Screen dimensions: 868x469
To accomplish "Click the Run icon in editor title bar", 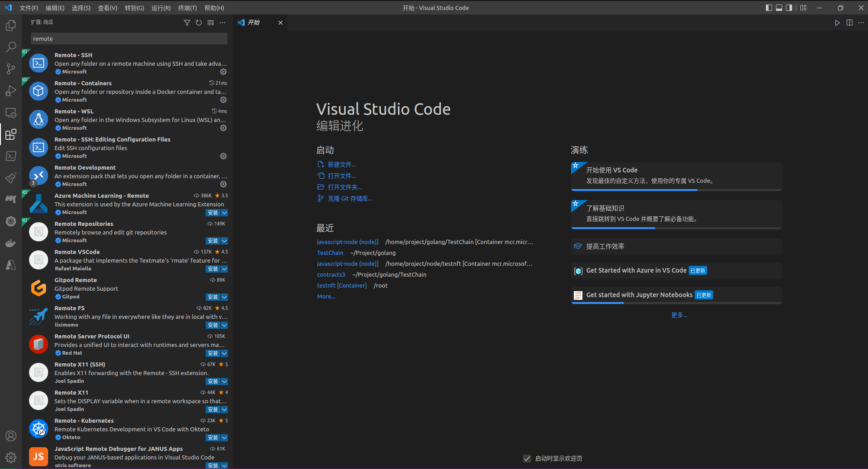I will [837, 23].
